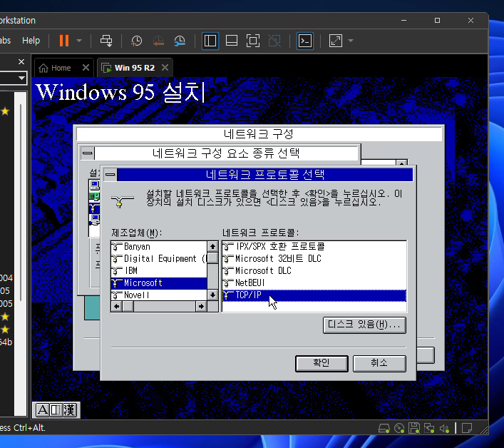Screen dimensions: 504x448
Task: Select Microsoft 32비트 DLC protocol
Action: tap(314, 258)
